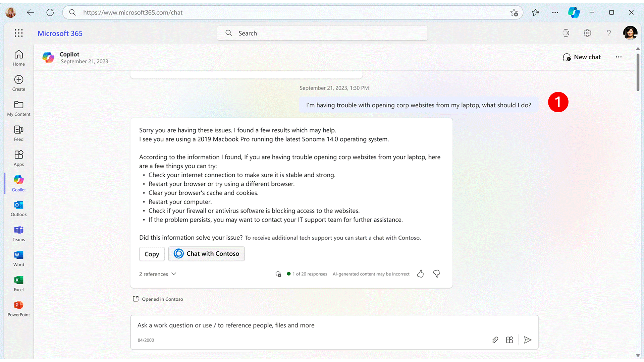
Task: Open the Home section
Action: (x=18, y=57)
